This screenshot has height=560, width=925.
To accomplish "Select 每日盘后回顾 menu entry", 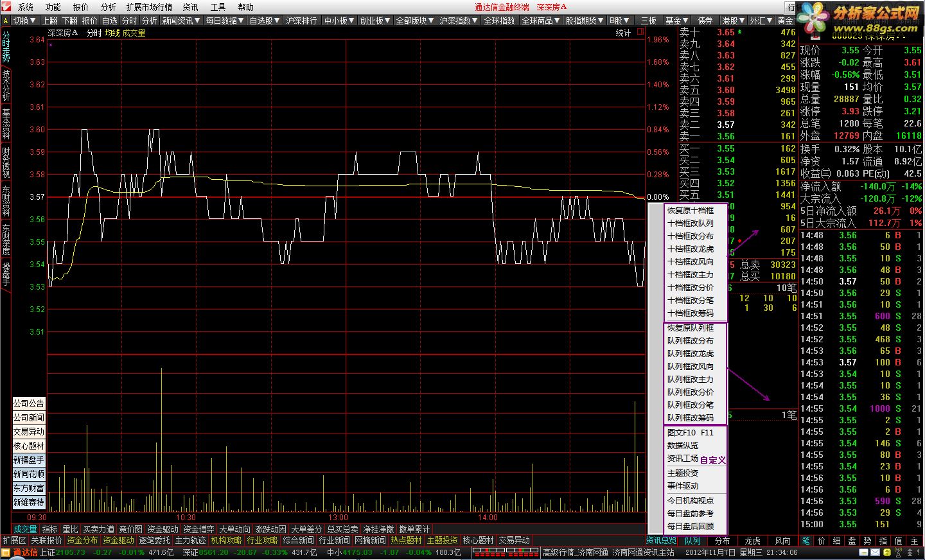I will coord(691,527).
